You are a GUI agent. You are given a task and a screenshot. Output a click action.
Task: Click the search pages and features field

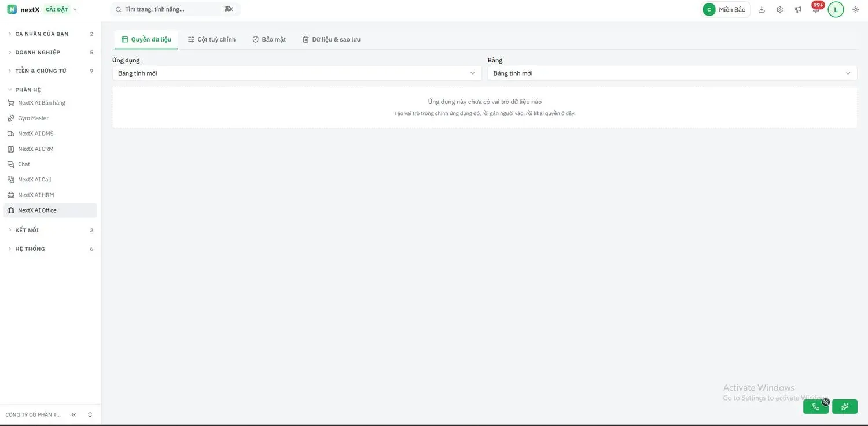click(175, 9)
